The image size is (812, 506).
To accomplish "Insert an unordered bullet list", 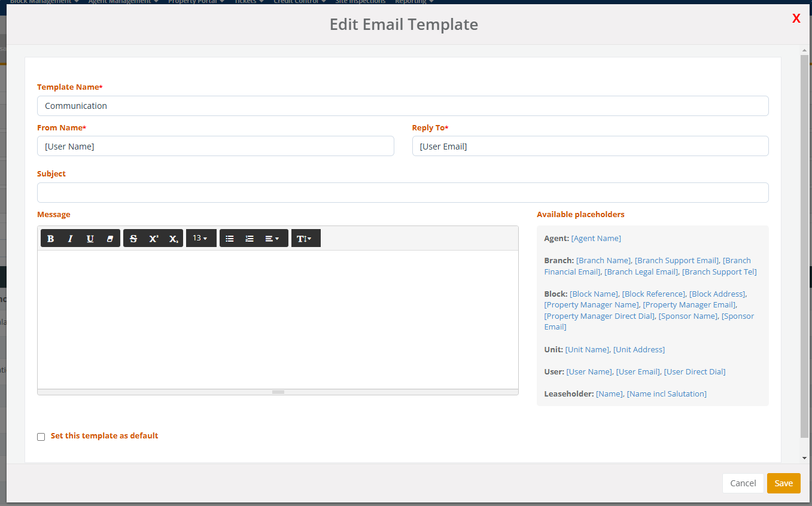I will tap(230, 239).
